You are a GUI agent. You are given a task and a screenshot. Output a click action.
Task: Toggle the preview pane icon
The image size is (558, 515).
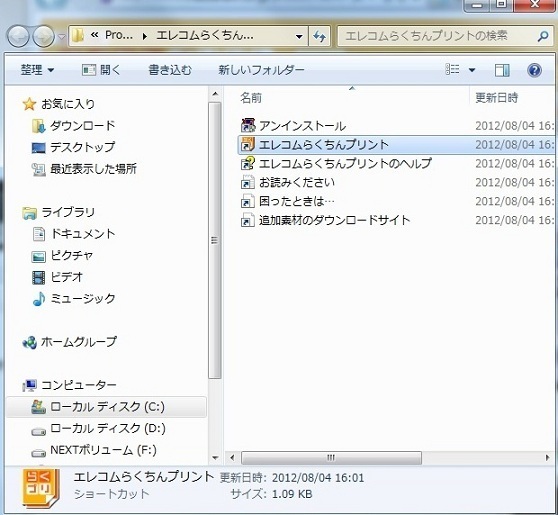click(x=502, y=70)
